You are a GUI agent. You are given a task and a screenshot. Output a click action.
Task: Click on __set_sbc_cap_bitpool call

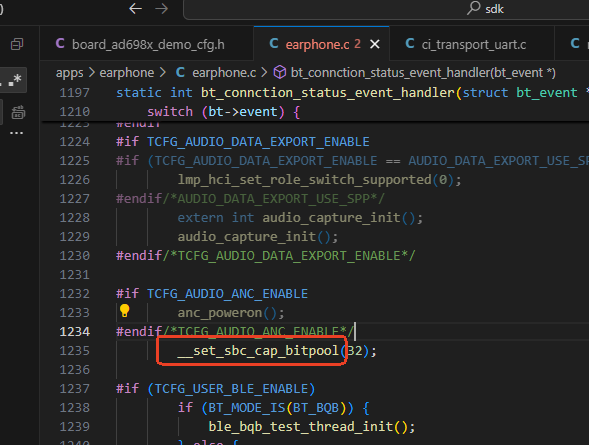[258, 351]
